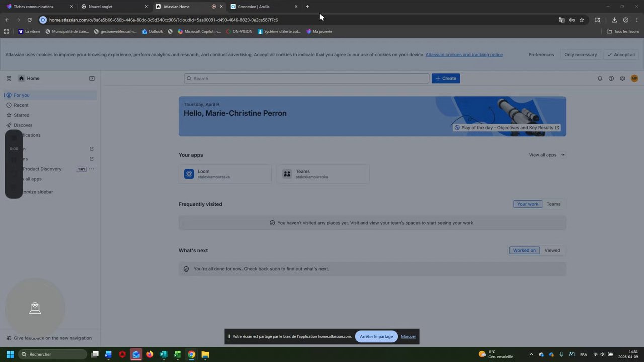Bookmark this page with the star icon
The image size is (644, 362).
click(582, 20)
